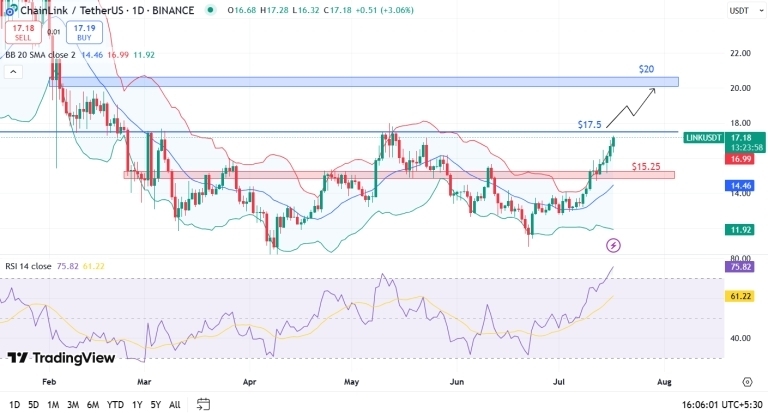Click the green market status dot
Screen dimensions: 768x413
211,10
